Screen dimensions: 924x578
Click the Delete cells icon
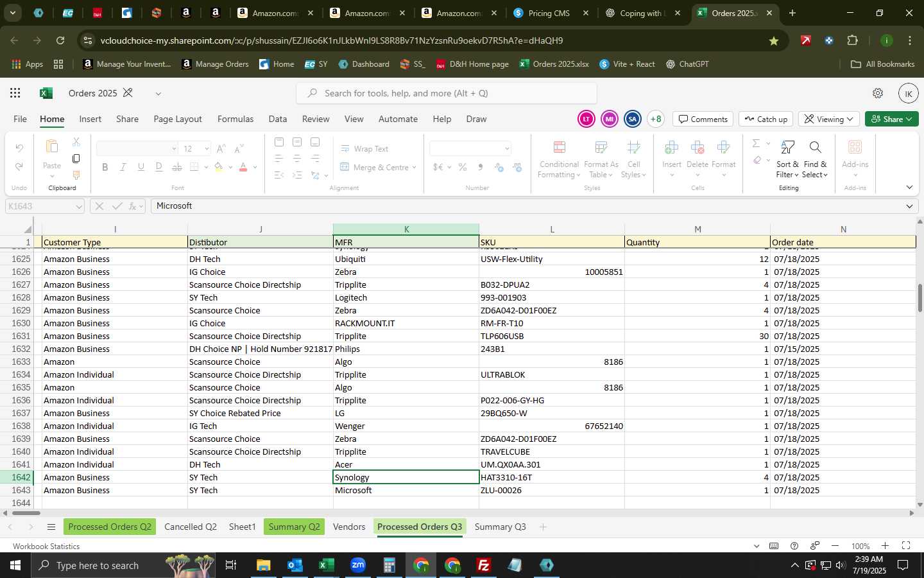point(697,148)
